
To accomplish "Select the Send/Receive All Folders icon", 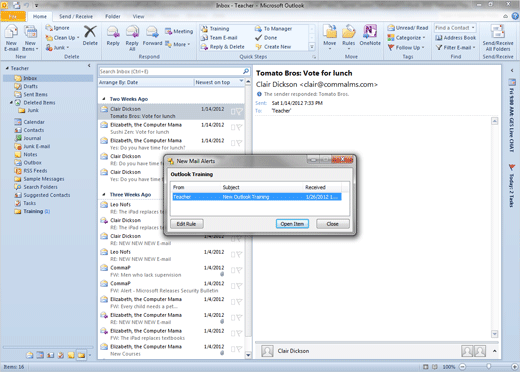I will tap(498, 38).
